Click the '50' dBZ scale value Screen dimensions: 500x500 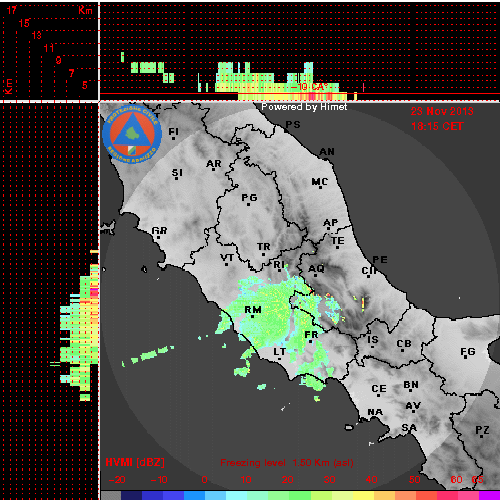tap(415, 480)
